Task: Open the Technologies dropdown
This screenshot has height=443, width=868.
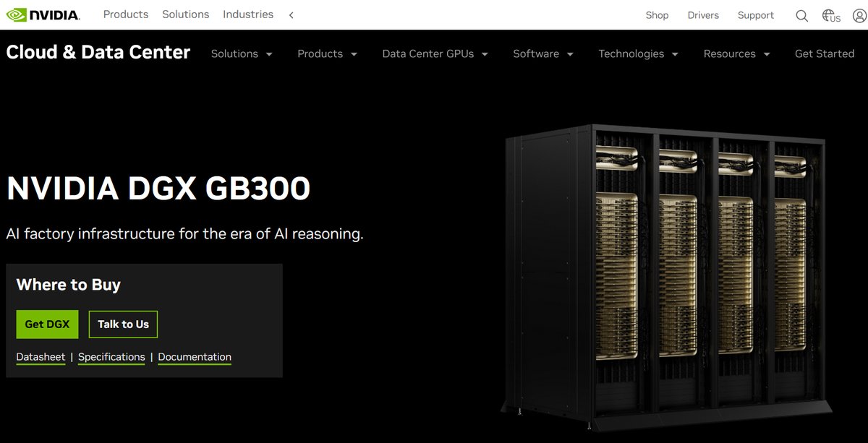Action: [638, 53]
